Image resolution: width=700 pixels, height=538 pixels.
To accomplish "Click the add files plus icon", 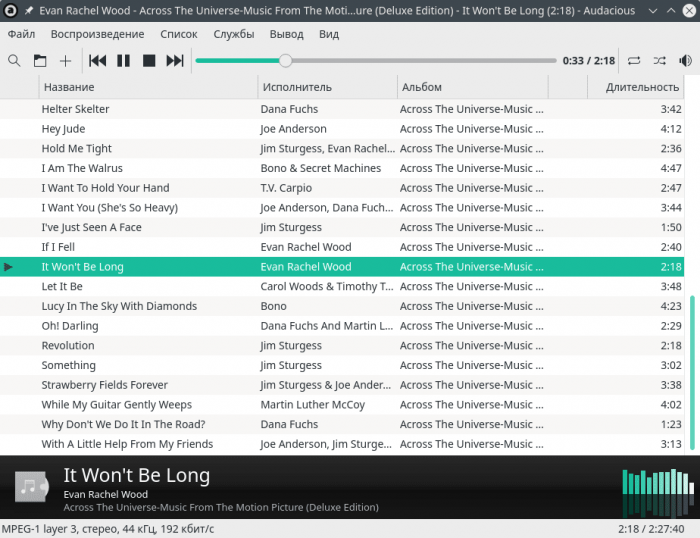I will click(66, 61).
